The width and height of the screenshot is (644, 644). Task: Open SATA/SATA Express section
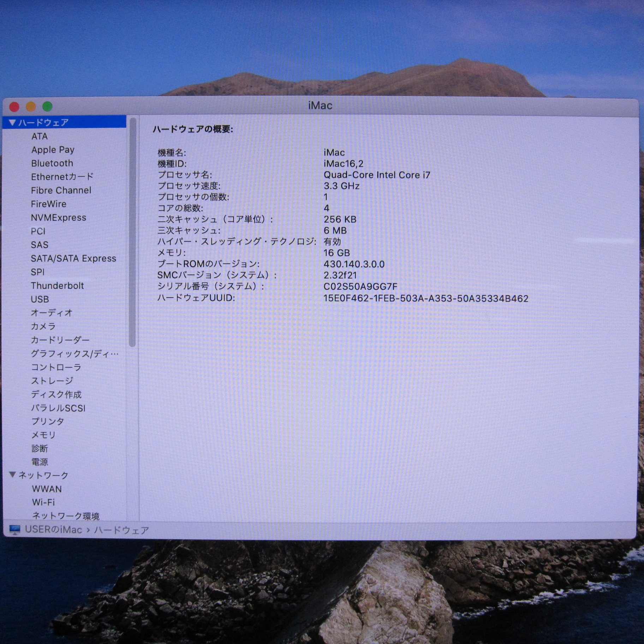point(73,258)
